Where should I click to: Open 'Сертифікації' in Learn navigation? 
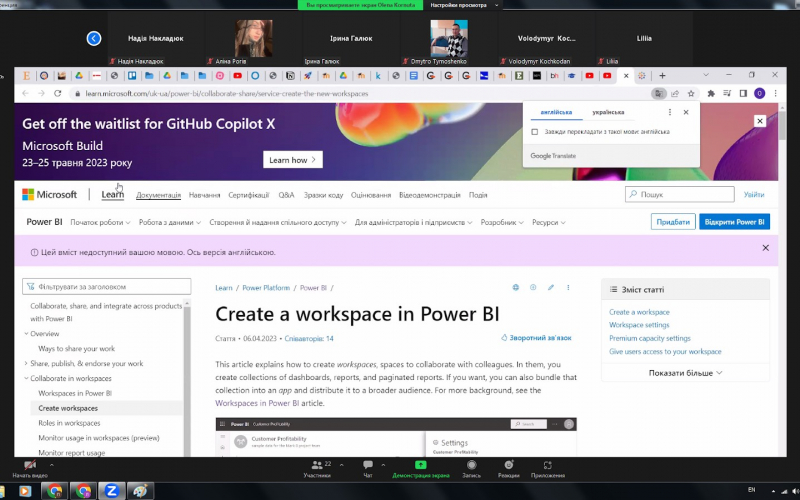(x=248, y=195)
